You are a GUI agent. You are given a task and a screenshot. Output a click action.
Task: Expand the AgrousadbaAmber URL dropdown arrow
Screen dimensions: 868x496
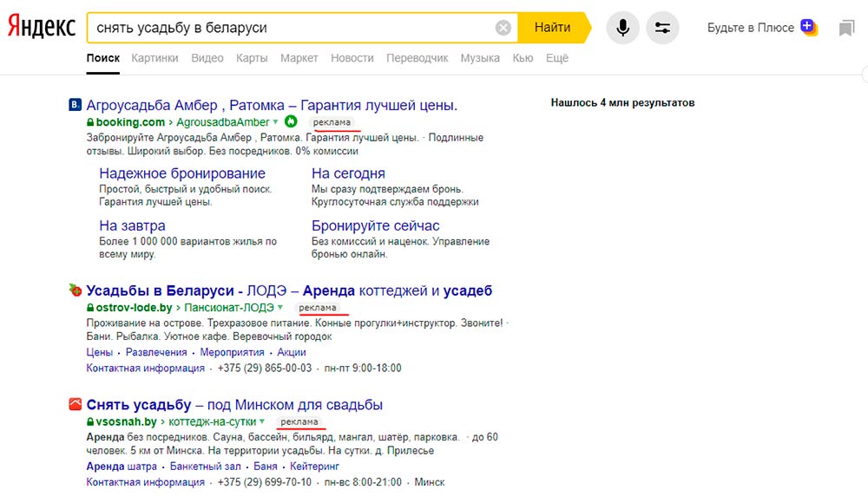coord(276,122)
